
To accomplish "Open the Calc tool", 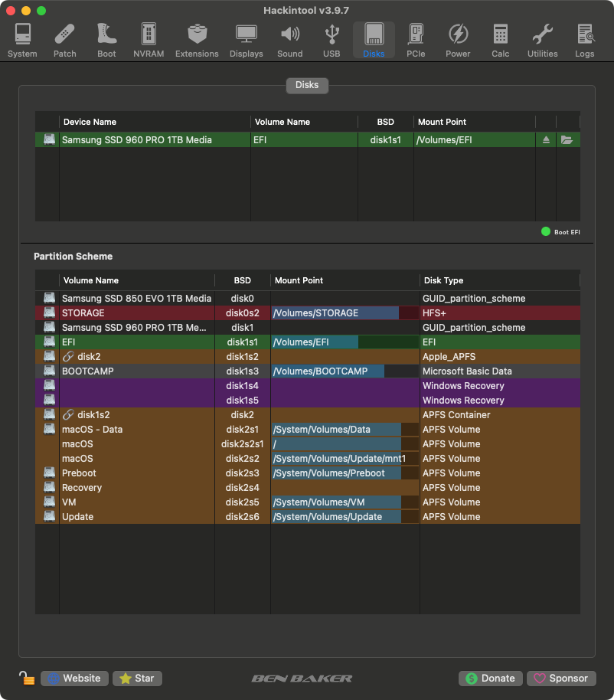I will click(500, 40).
